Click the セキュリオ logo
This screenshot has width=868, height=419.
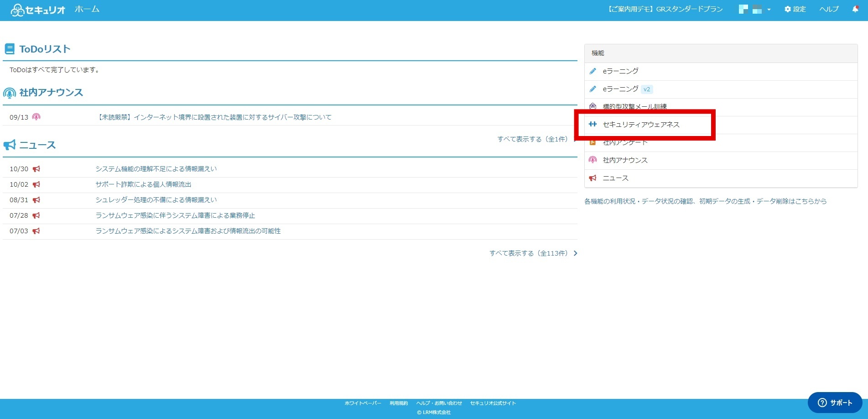tap(38, 10)
